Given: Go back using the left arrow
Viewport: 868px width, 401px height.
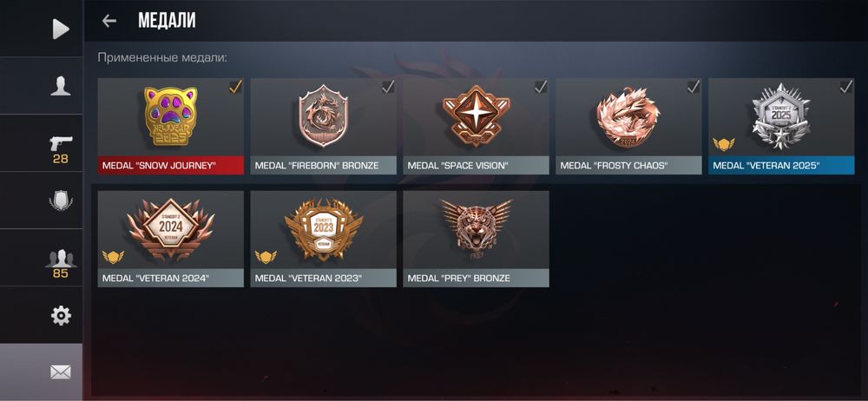Looking at the screenshot, I should (109, 21).
